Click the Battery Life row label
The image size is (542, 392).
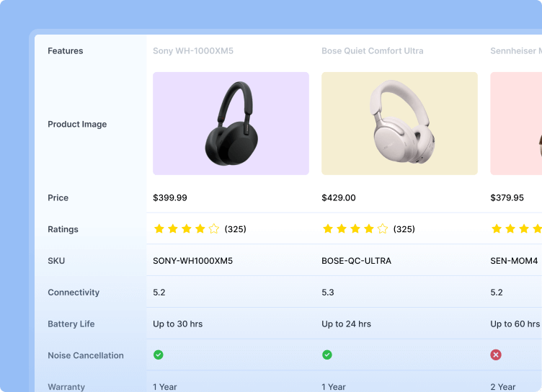tap(71, 324)
